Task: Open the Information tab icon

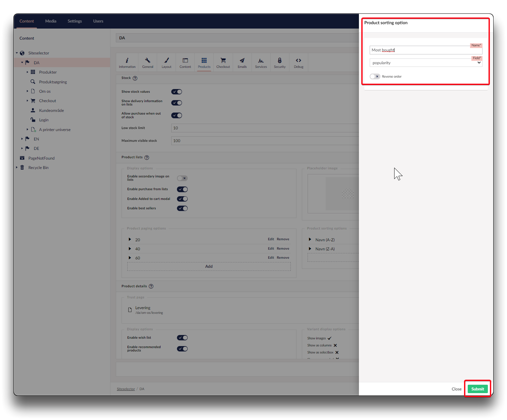Action: 127,62
